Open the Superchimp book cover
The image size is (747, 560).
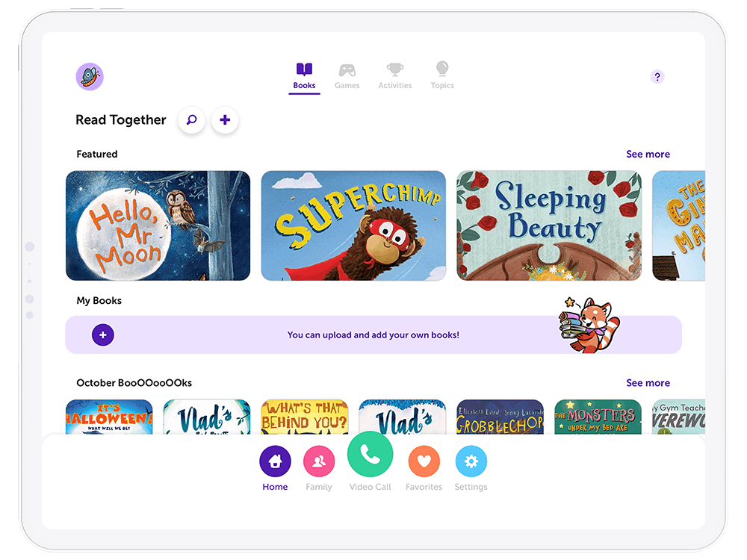pyautogui.click(x=353, y=225)
